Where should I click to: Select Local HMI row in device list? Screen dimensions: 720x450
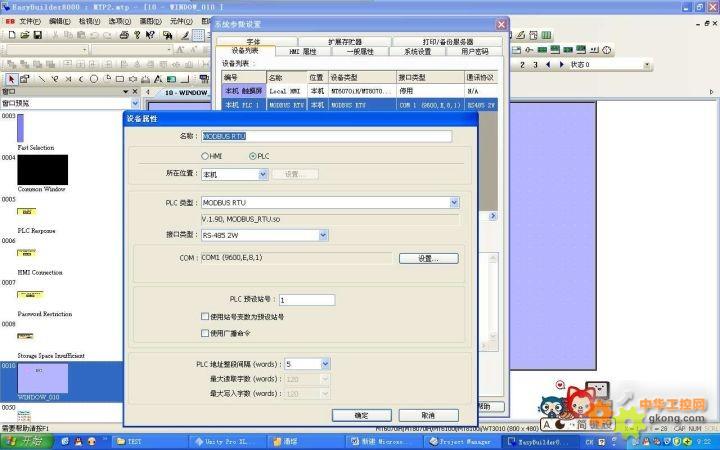360,91
